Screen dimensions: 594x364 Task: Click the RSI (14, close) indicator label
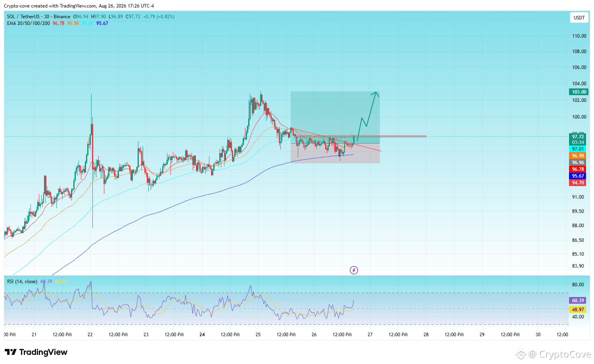pyautogui.click(x=22, y=282)
